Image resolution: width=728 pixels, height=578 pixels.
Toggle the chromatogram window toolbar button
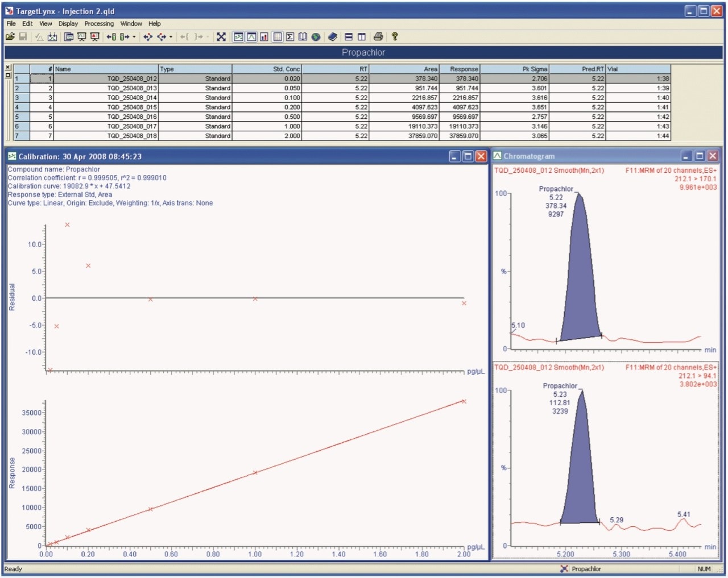(x=251, y=37)
